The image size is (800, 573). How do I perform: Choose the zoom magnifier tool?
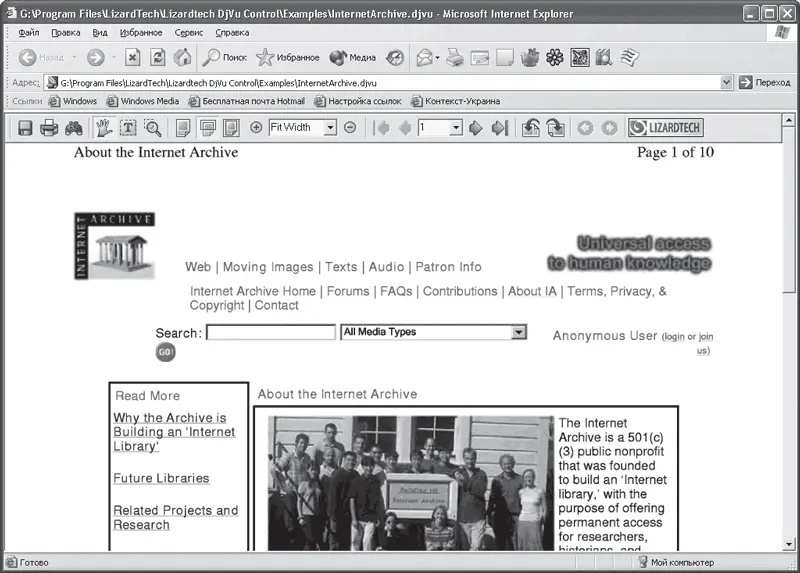point(153,128)
